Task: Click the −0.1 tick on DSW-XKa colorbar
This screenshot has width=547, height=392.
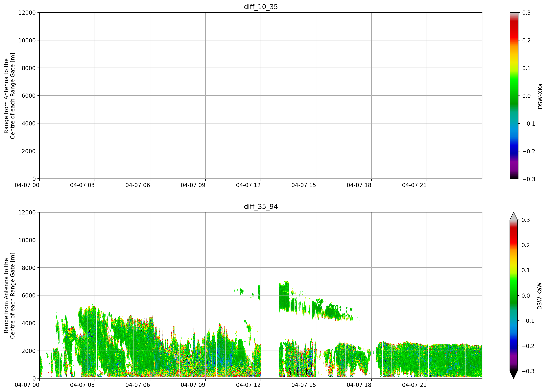Action: (x=529, y=123)
